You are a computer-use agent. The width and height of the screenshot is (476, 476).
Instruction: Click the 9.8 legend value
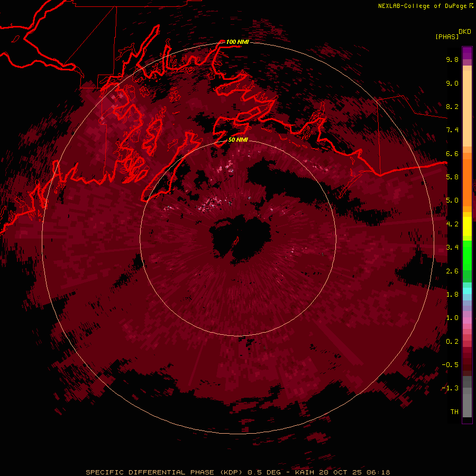pos(452,59)
